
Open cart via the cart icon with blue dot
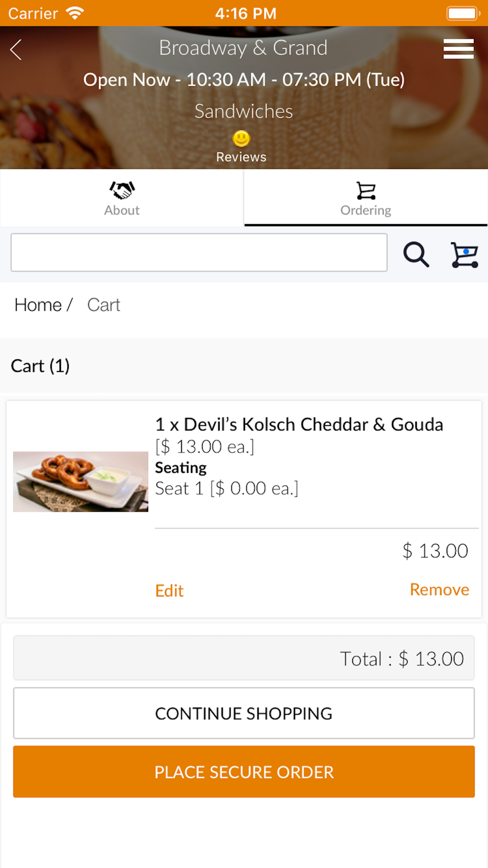coord(465,255)
